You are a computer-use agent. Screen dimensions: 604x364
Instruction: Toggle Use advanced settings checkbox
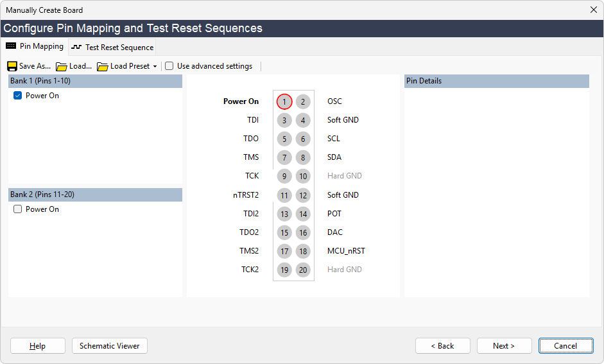[169, 66]
